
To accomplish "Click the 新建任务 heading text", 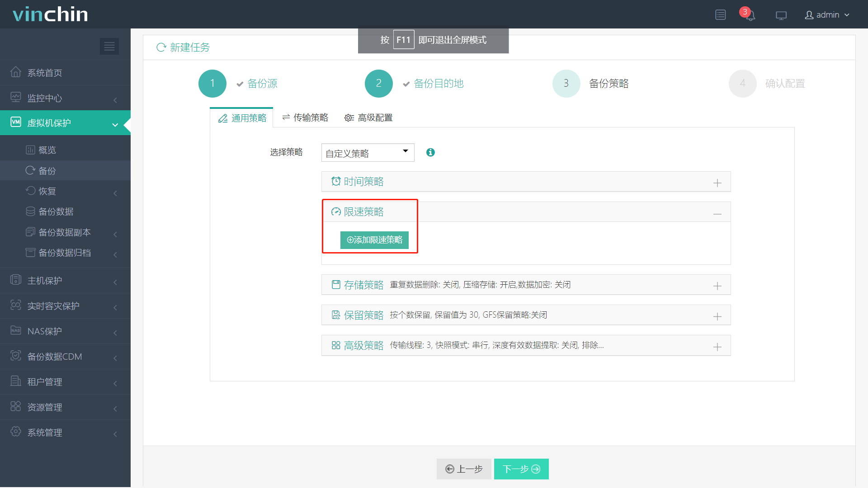I will [x=190, y=47].
